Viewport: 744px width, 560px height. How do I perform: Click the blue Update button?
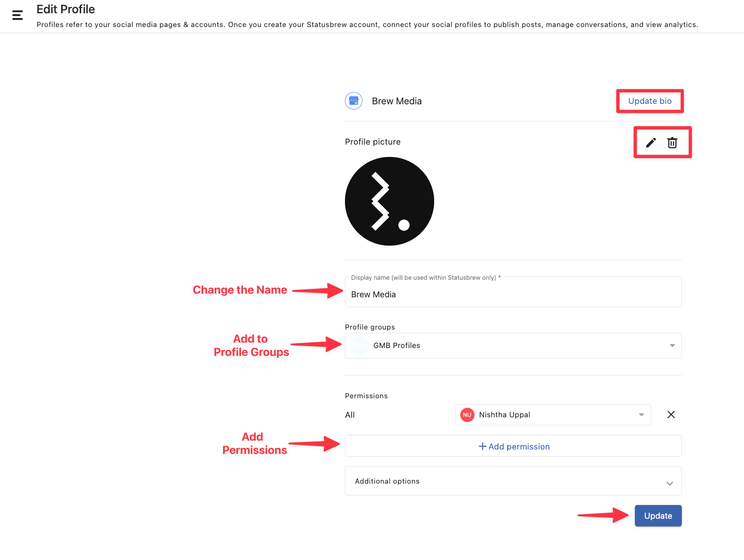click(x=658, y=515)
